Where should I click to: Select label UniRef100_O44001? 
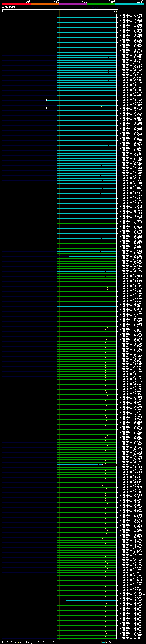(131, 331)
